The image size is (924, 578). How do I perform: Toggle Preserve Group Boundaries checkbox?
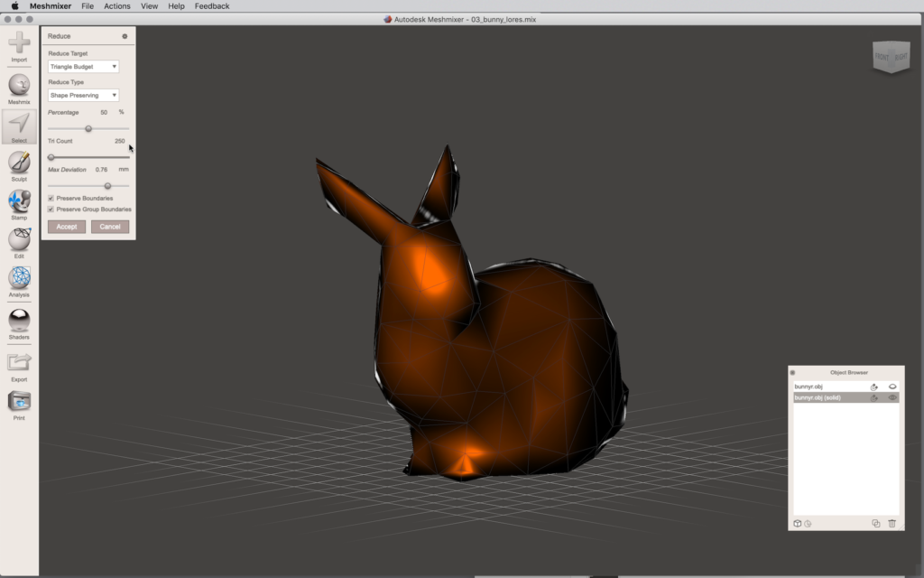click(x=51, y=209)
